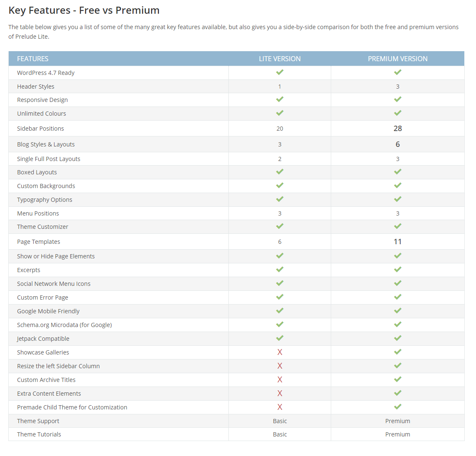Click the red X for Showcase Galleries
The width and height of the screenshot is (476, 456).
click(x=280, y=352)
